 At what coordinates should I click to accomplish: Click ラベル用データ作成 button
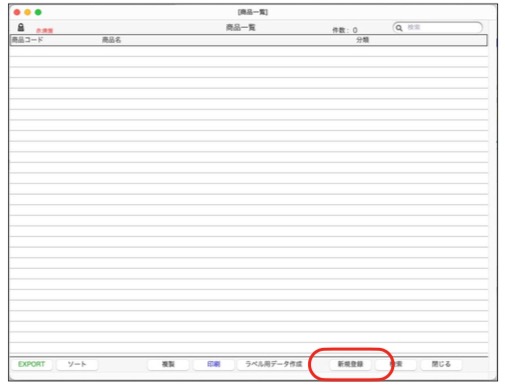pyautogui.click(x=274, y=364)
